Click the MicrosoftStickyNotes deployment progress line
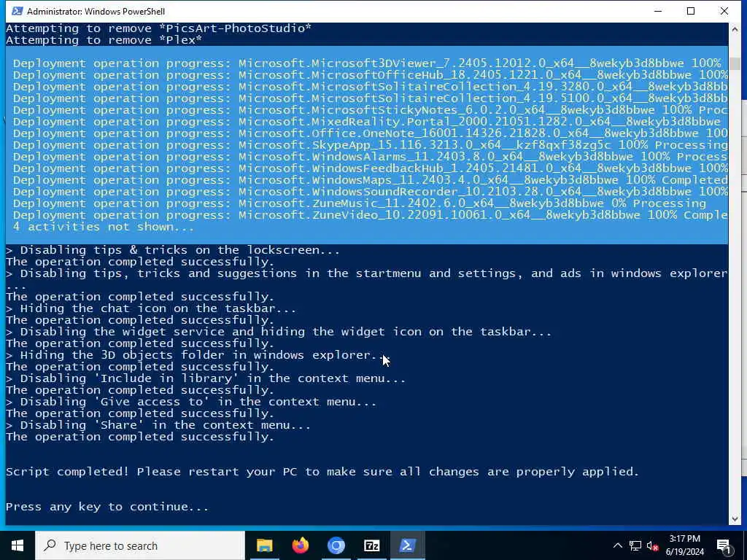 (370, 109)
